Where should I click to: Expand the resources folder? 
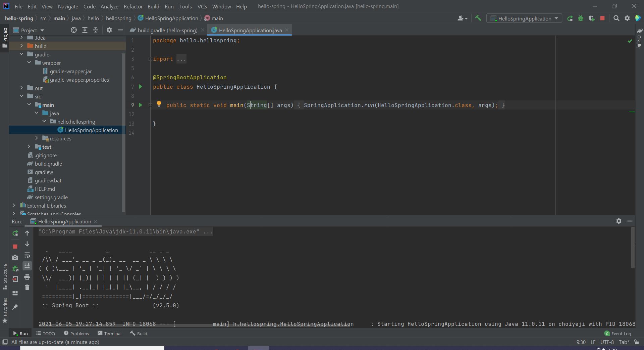pyautogui.click(x=37, y=138)
